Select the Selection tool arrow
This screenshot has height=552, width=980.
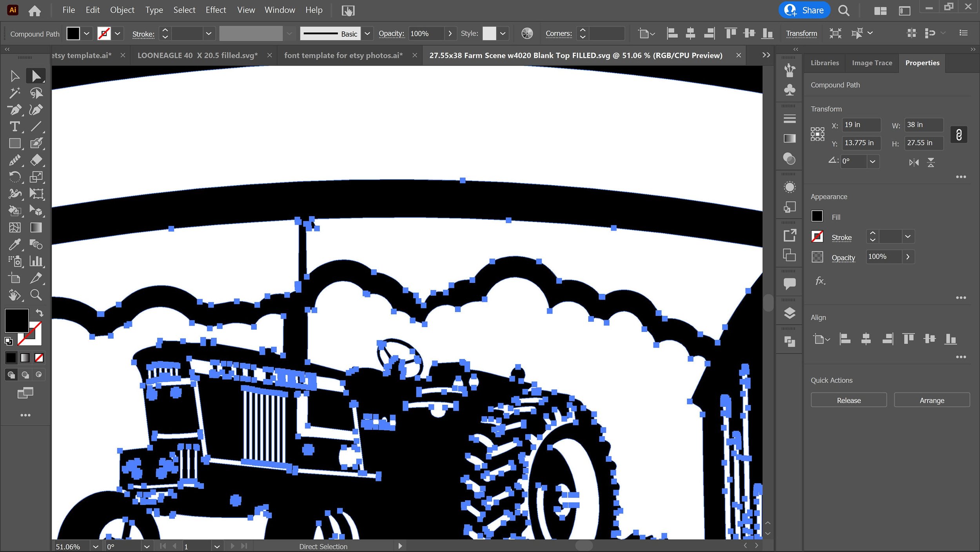pos(15,76)
